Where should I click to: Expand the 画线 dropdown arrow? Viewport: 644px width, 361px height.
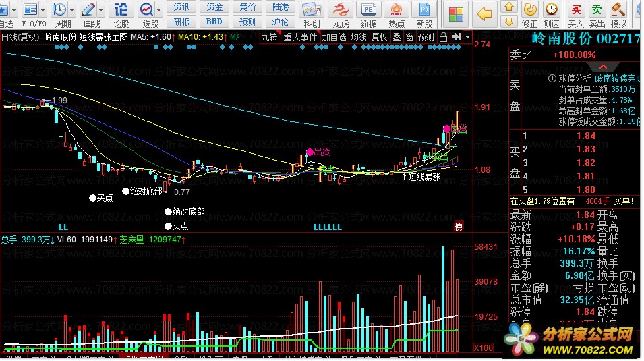click(x=100, y=9)
